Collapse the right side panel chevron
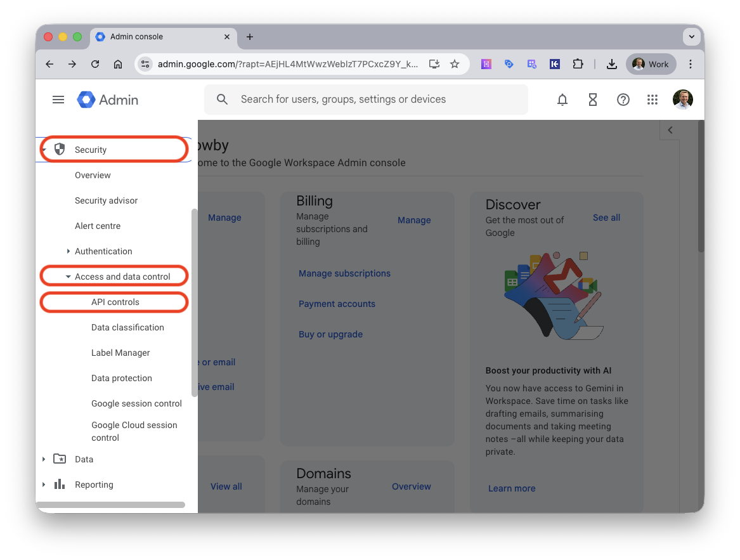This screenshot has height=560, width=740. coord(670,130)
